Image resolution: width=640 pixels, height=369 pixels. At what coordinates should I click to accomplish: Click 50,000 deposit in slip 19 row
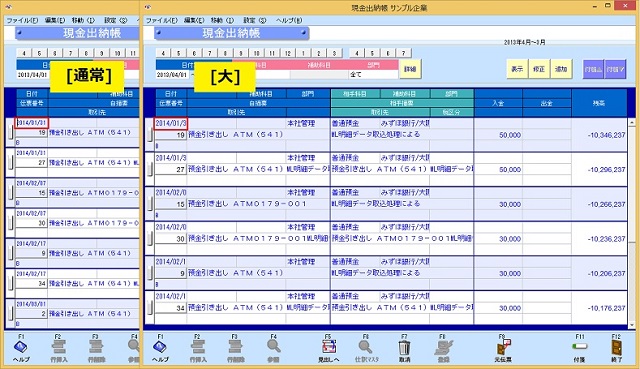[498, 135]
